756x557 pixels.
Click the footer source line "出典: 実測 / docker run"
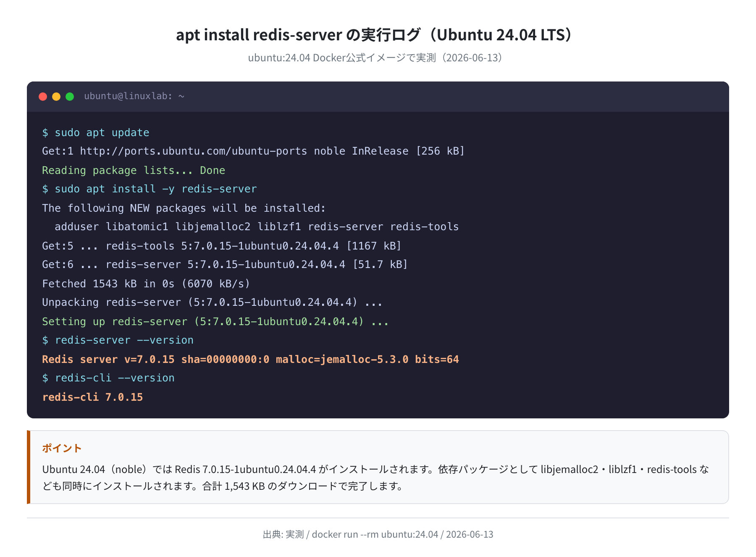coord(378,534)
